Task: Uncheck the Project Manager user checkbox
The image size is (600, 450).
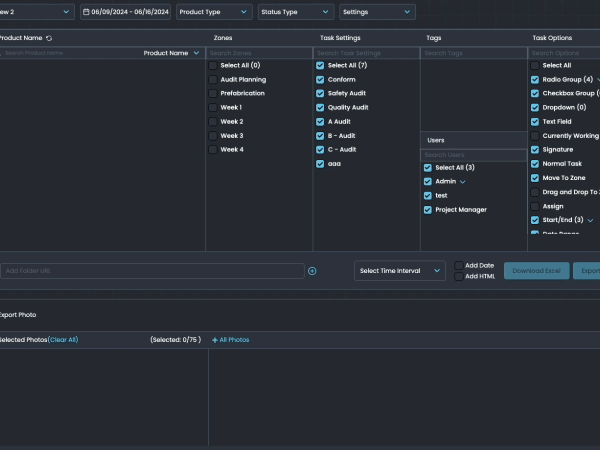Action: 428,210
